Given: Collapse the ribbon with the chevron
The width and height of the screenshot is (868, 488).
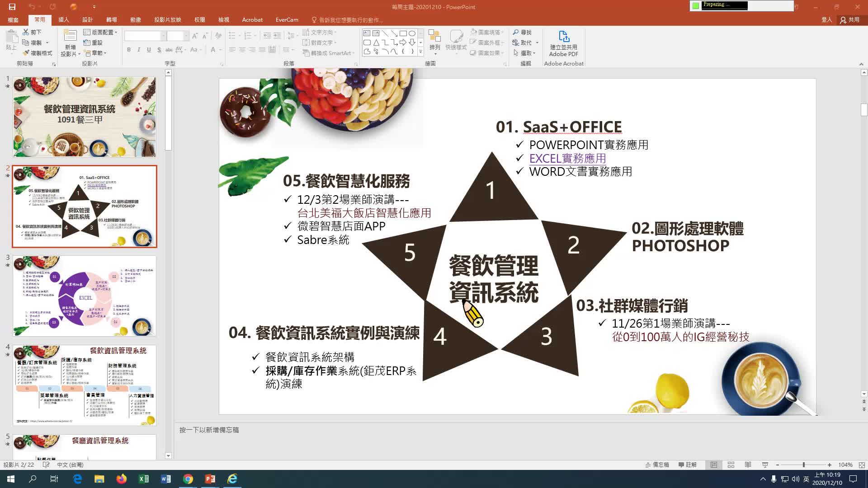Looking at the screenshot, I should click(x=861, y=64).
